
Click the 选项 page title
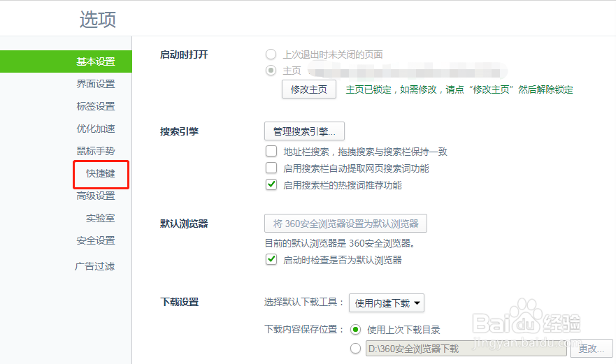[x=98, y=20]
